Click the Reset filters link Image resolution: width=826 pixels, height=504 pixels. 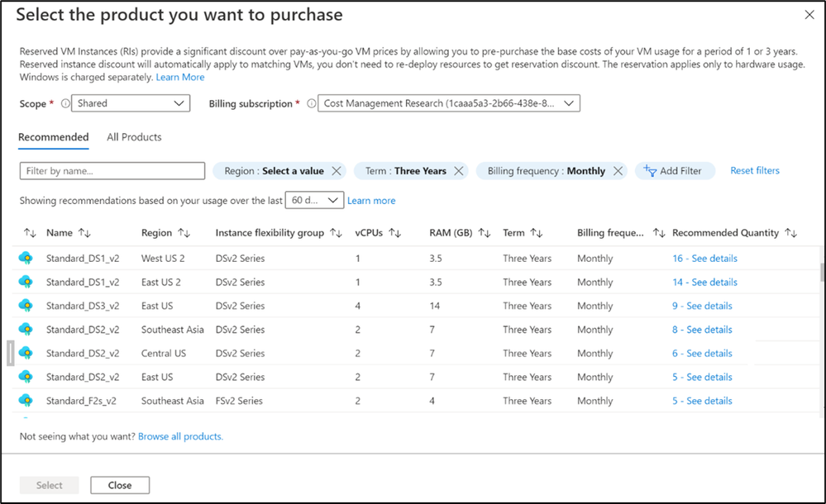pos(754,171)
